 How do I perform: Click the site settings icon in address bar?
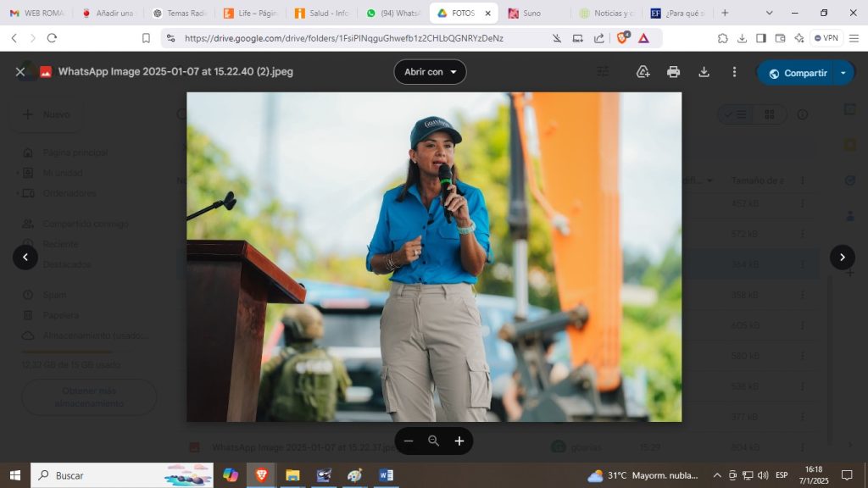click(x=171, y=38)
